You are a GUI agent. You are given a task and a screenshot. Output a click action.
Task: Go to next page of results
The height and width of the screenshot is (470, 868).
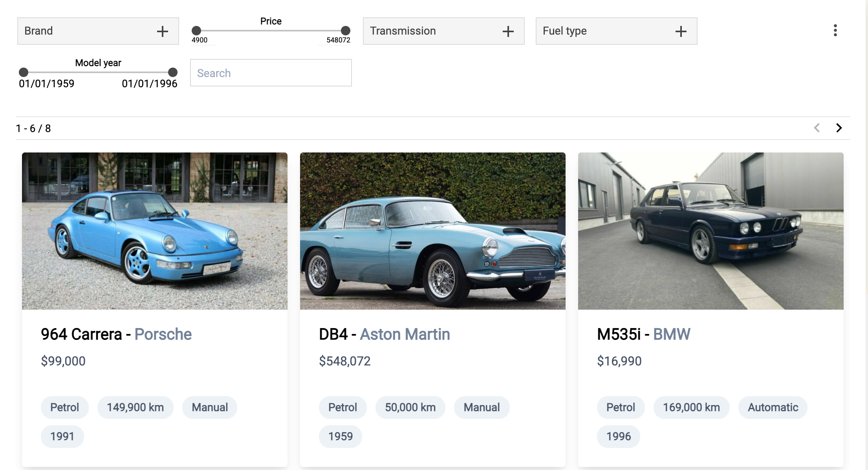(x=839, y=128)
